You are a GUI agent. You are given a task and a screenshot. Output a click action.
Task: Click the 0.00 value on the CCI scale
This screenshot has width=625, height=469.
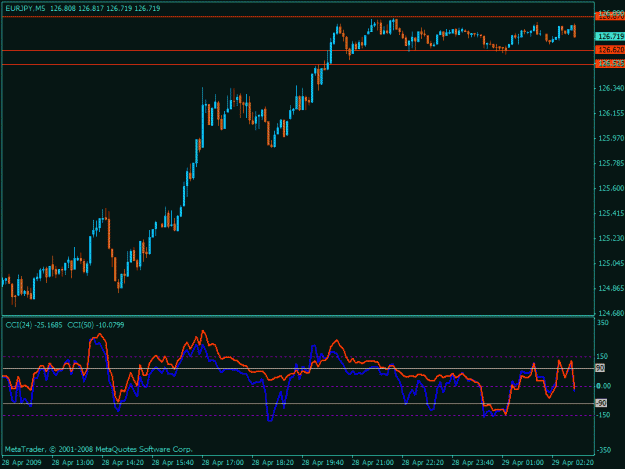pyautogui.click(x=603, y=386)
